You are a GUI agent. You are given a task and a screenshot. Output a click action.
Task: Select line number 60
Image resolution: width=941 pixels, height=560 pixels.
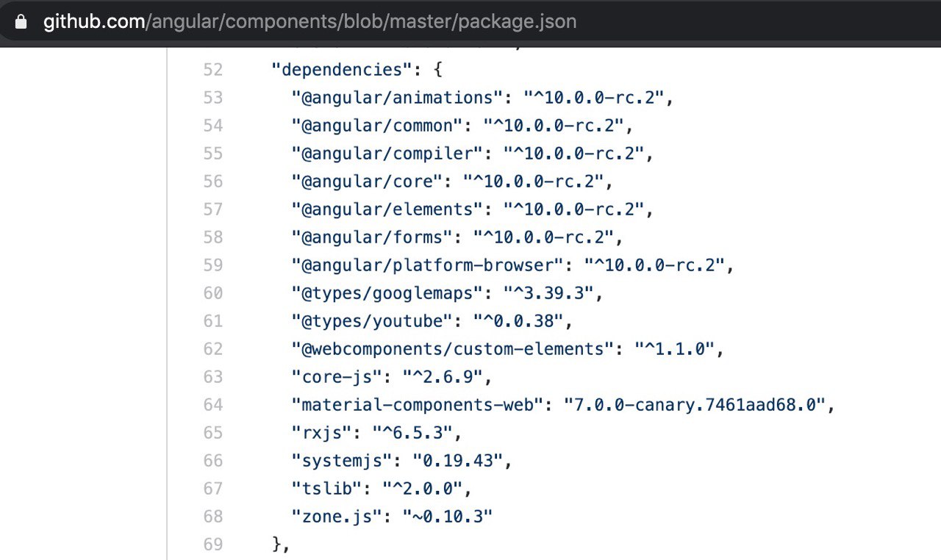coord(213,293)
